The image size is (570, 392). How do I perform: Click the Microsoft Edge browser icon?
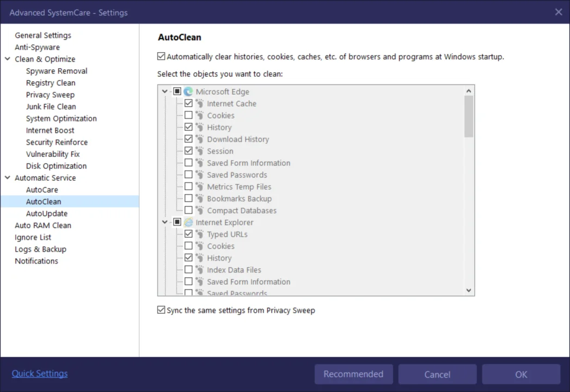point(188,91)
